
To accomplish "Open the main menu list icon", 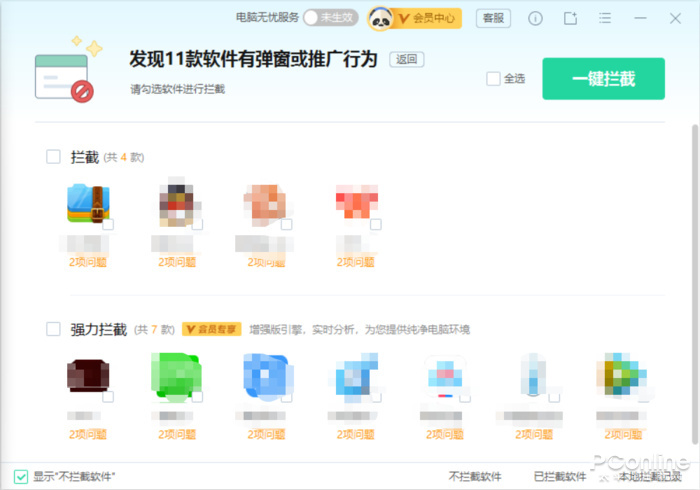I will click(605, 18).
